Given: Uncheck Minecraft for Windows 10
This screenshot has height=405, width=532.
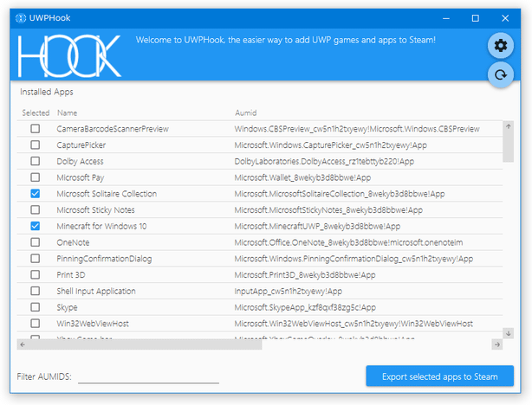Looking at the screenshot, I should pos(35,226).
